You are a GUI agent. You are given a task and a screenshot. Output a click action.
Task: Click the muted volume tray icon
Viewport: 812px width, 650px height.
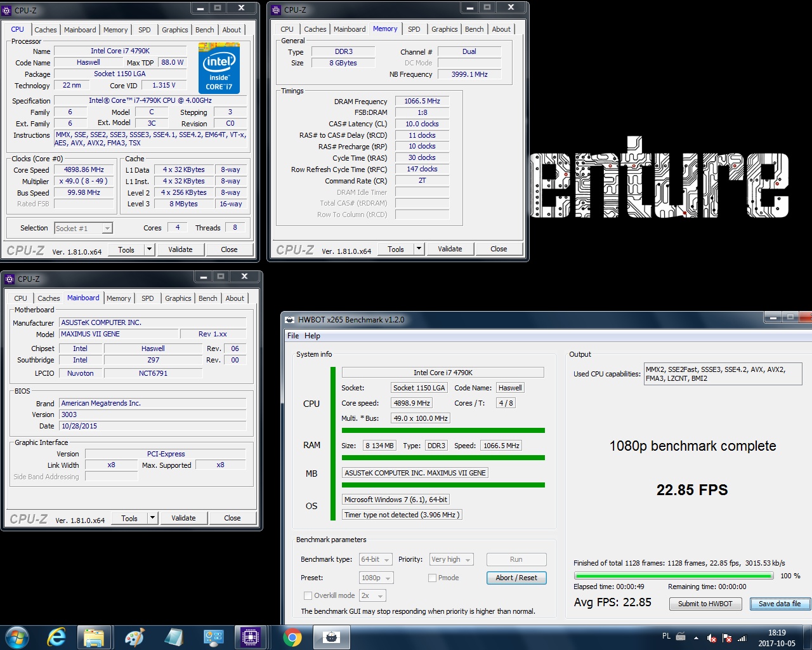[712, 638]
